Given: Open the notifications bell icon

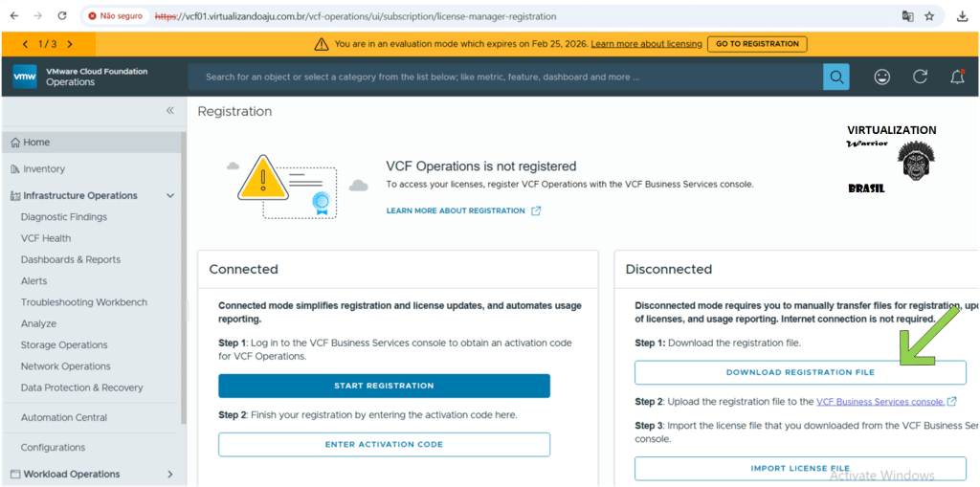Looking at the screenshot, I should coord(956,77).
